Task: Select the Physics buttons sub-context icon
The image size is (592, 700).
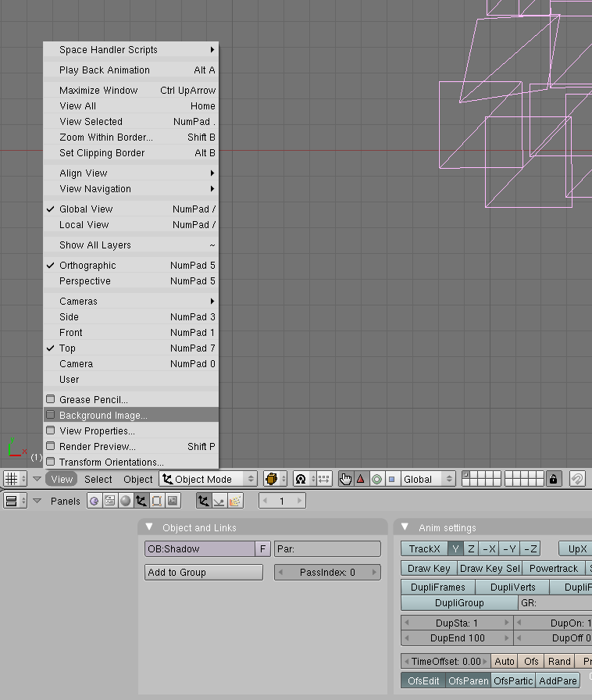Action: coord(219,501)
